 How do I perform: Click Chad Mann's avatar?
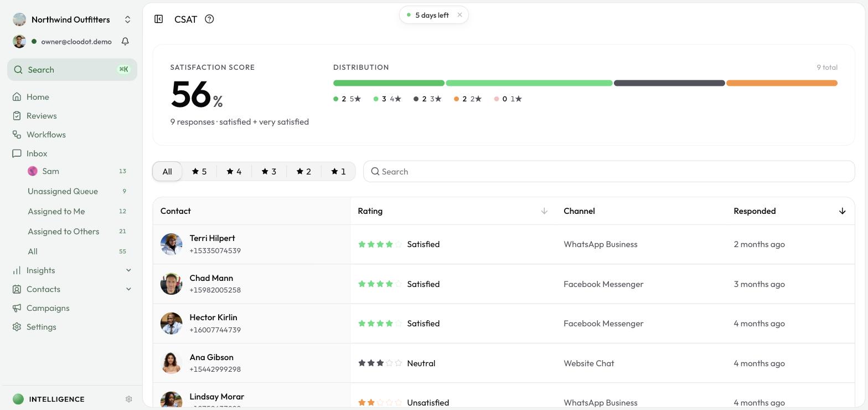172,284
